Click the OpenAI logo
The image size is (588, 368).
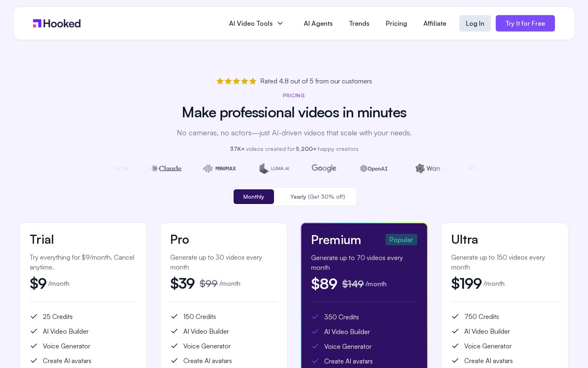[x=374, y=168]
